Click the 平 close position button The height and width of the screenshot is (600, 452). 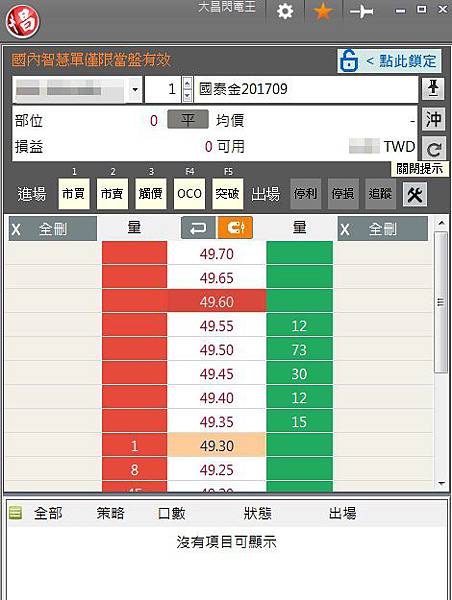pyautogui.click(x=188, y=120)
